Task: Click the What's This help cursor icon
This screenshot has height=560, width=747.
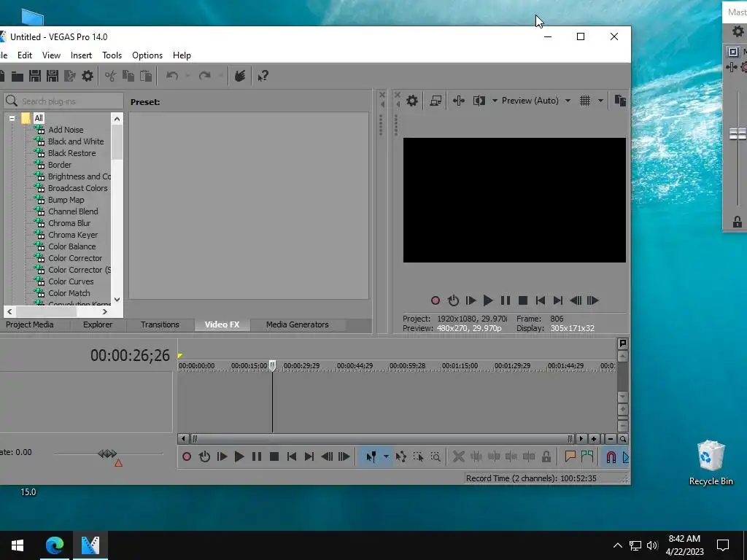Action: pos(263,76)
